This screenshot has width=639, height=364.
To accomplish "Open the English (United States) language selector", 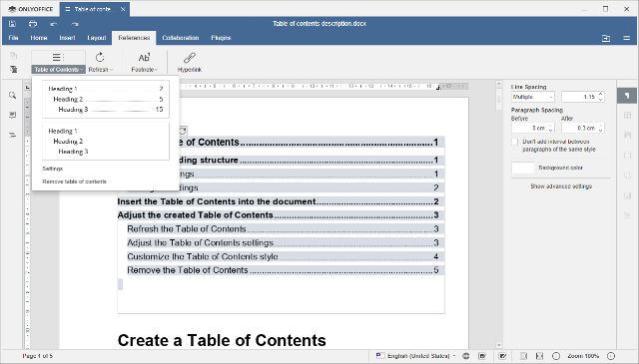I will [416, 356].
